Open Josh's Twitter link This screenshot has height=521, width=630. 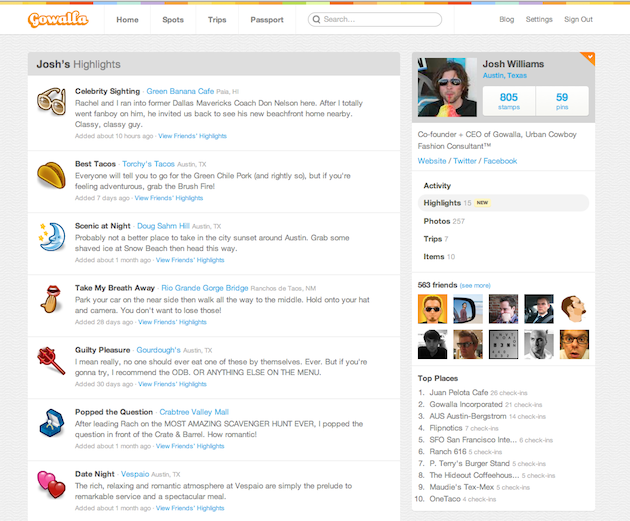465,161
